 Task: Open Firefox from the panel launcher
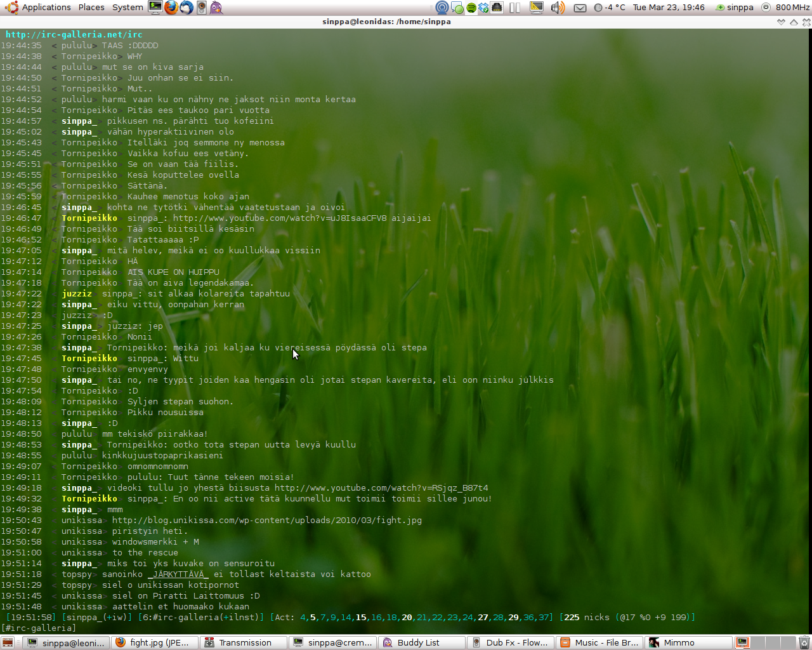pos(171,8)
